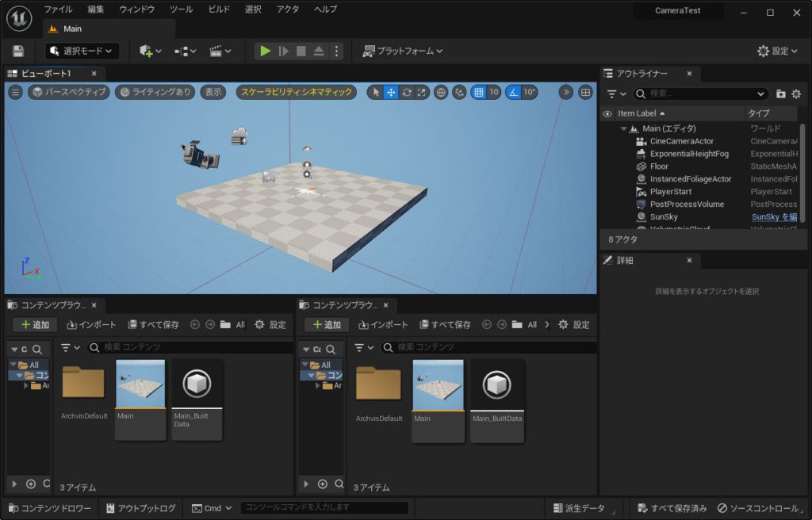
Task: Click the outliner vertical scrollbar
Action: click(802, 174)
